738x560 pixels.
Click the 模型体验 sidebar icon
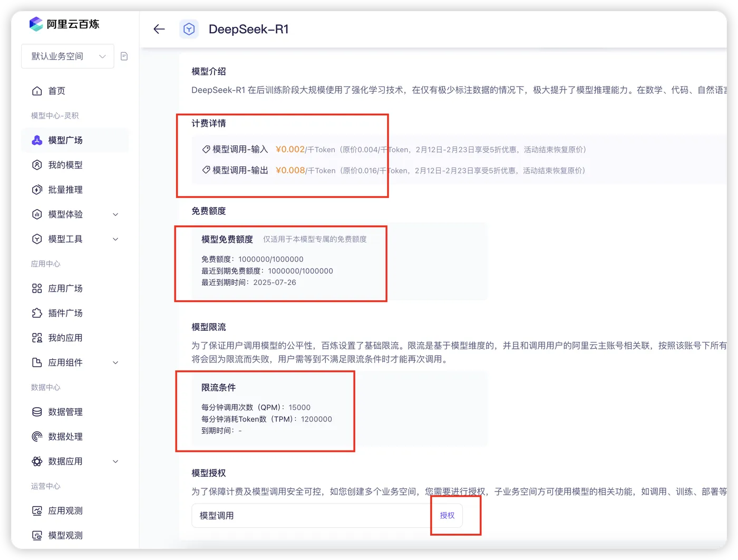(37, 214)
